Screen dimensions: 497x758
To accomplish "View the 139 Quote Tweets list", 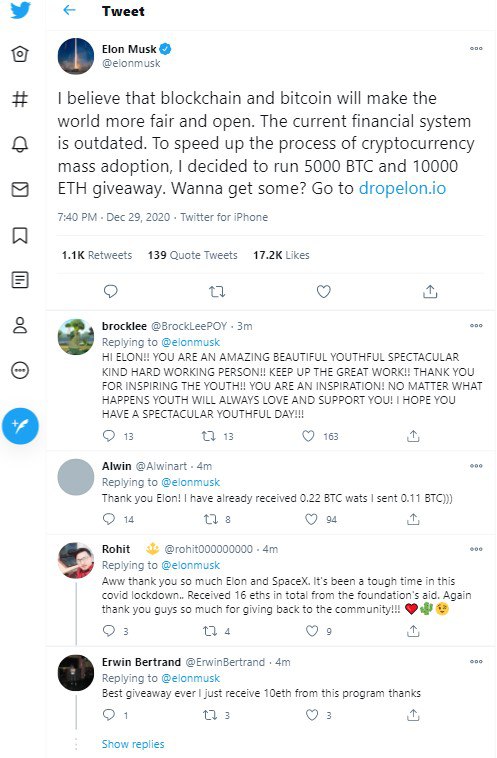I will 192,255.
